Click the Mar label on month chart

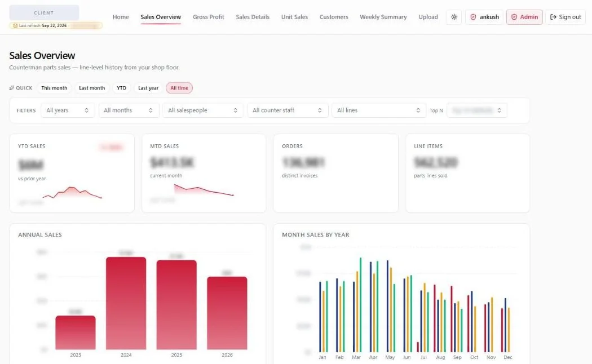pos(356,357)
